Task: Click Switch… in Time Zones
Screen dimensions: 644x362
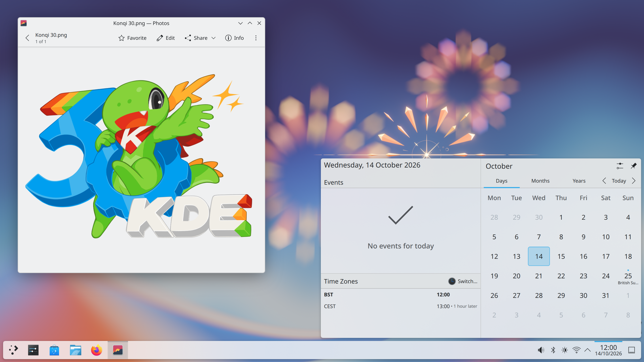Action: click(x=463, y=281)
